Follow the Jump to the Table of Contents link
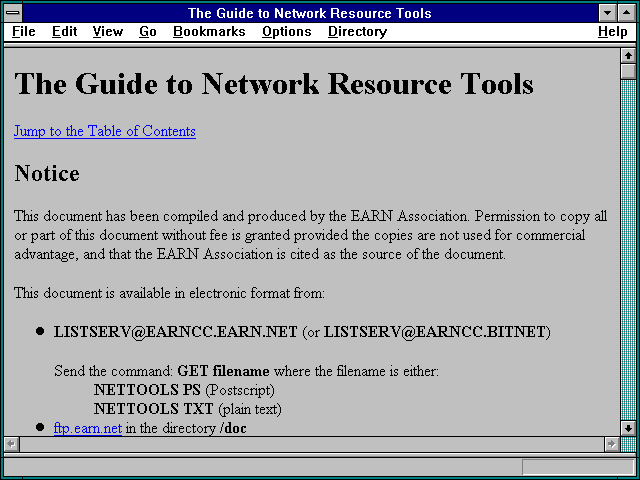The height and width of the screenshot is (480, 640). click(105, 131)
